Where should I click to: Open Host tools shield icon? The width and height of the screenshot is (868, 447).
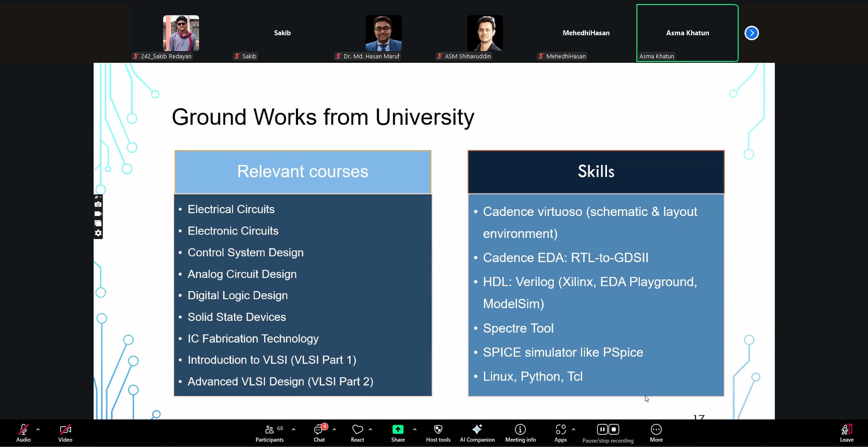(x=438, y=432)
